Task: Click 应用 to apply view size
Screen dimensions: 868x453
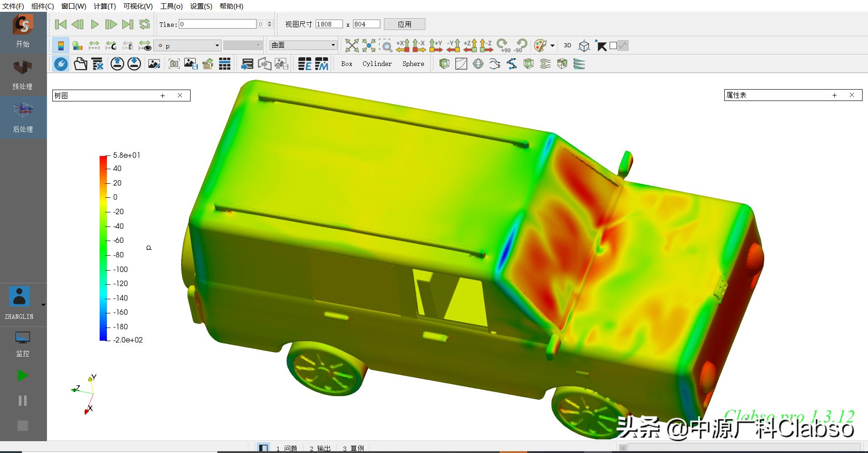Action: pyautogui.click(x=404, y=24)
